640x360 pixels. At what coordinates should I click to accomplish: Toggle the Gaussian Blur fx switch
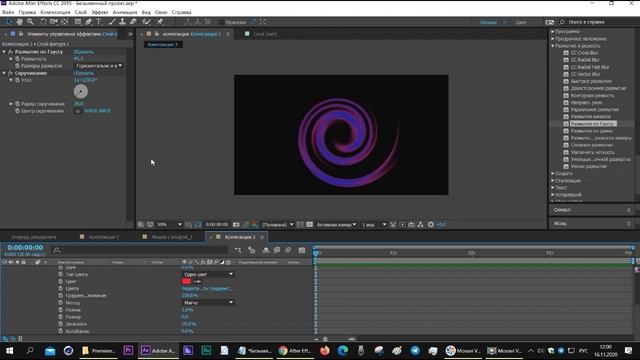[x=11, y=52]
